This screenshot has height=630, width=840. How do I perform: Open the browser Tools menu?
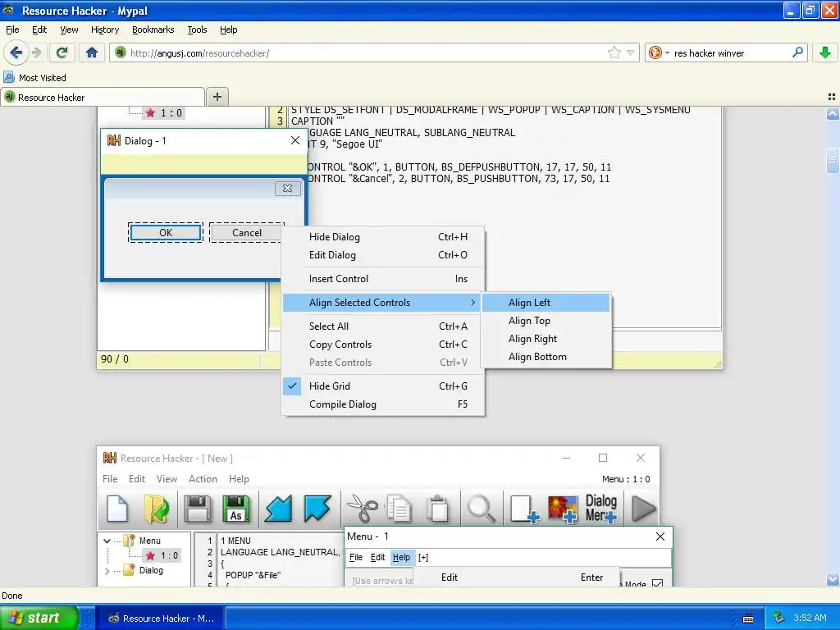[x=197, y=30]
